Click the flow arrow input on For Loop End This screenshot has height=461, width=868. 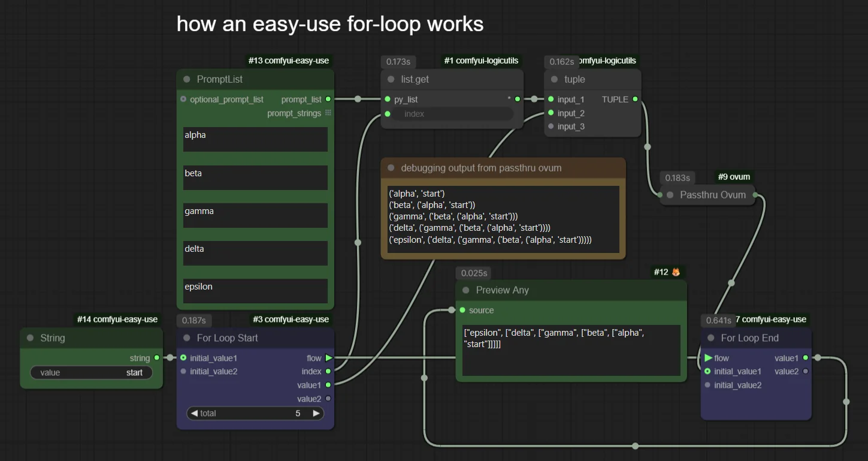(708, 358)
